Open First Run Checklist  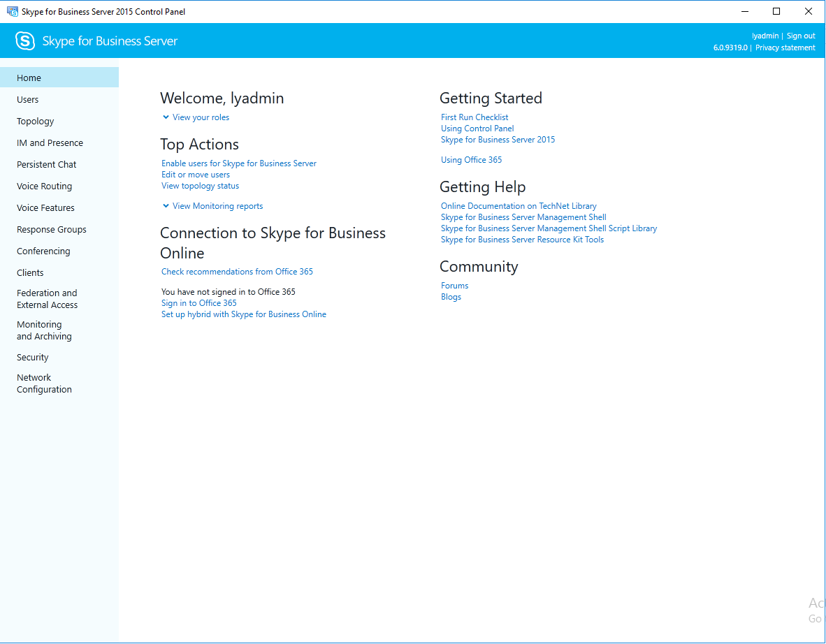coord(474,117)
